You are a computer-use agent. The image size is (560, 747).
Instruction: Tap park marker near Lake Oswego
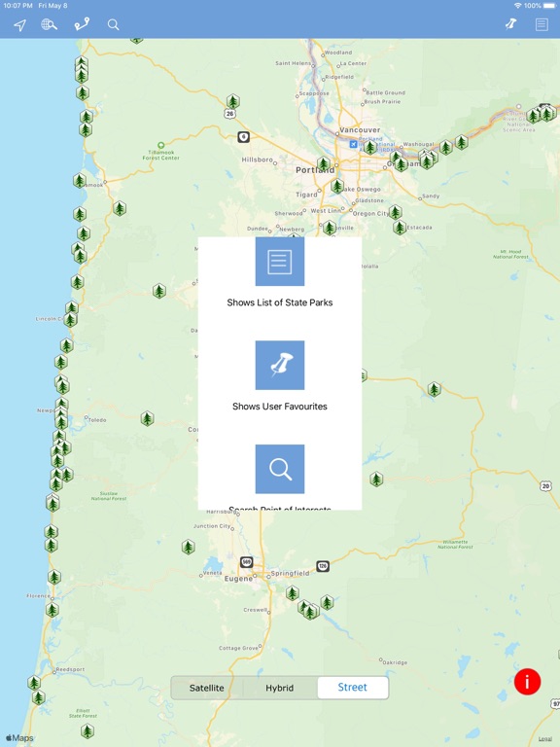[x=337, y=187]
